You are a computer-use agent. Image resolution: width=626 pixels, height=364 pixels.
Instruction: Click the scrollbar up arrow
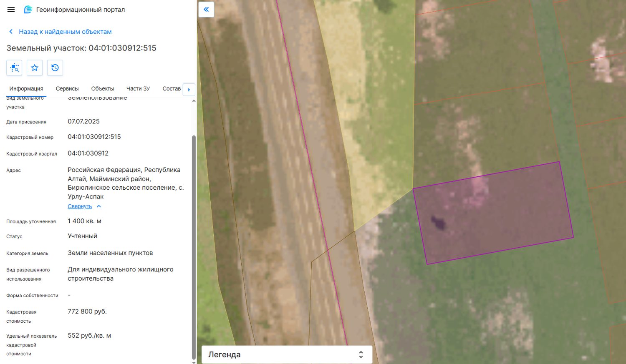[194, 101]
